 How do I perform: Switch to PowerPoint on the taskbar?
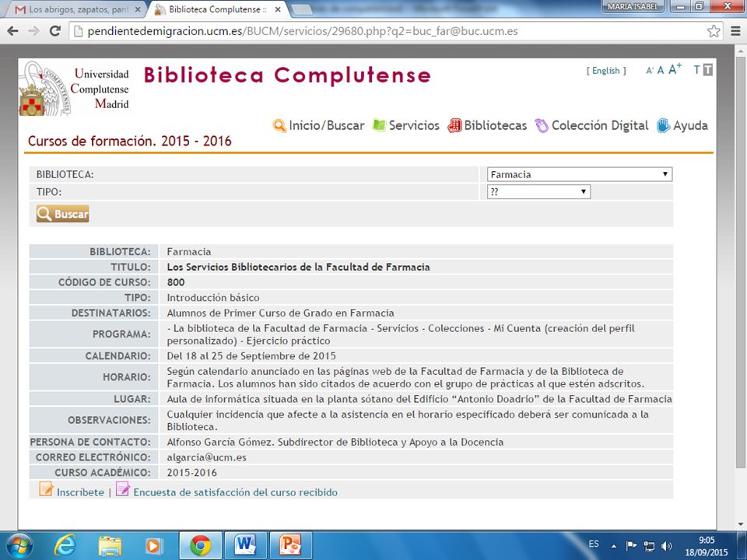pos(290,546)
